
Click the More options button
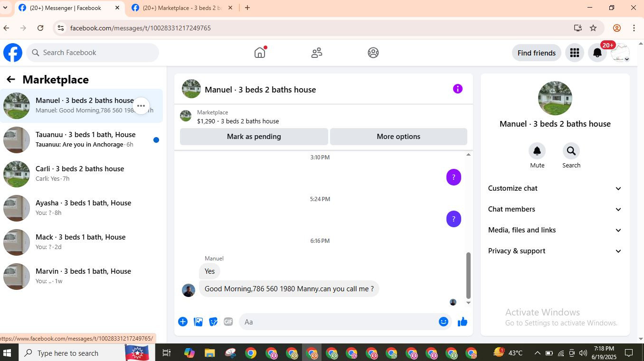398,137
